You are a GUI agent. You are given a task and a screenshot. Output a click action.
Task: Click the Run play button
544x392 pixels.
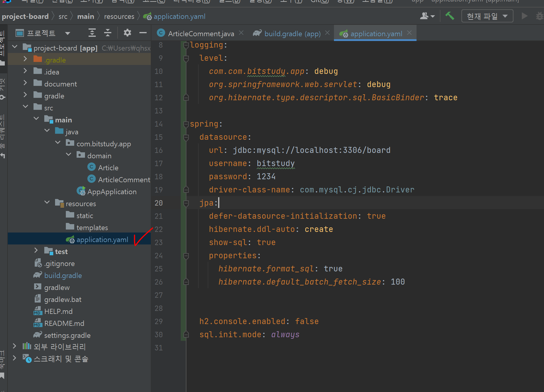524,16
